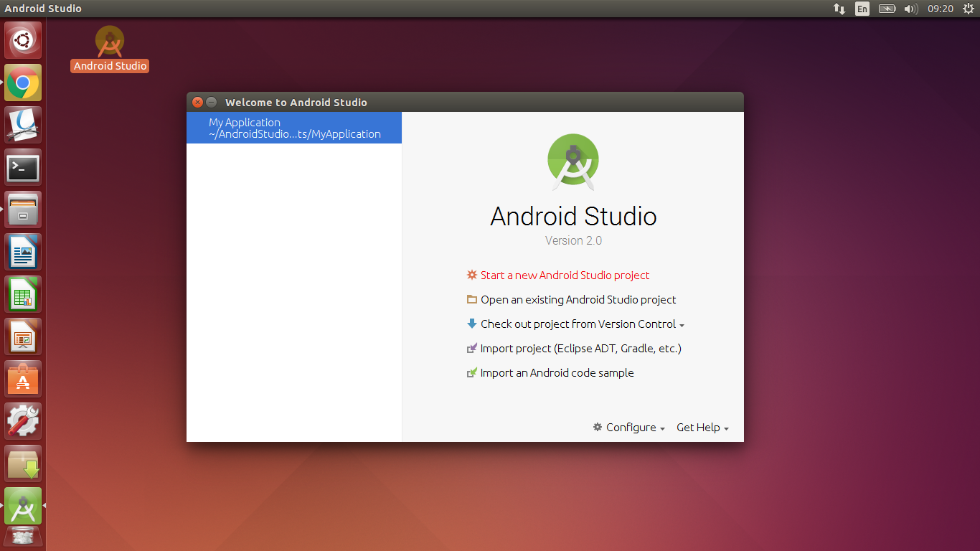
Task: Open Ubuntu Dash search in the launcher
Action: 23,41
